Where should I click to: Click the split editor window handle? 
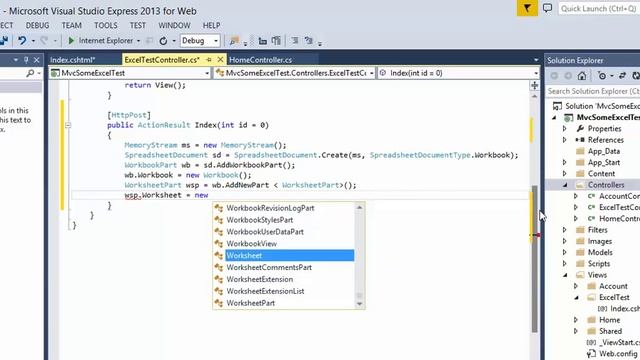pyautogui.click(x=534, y=85)
